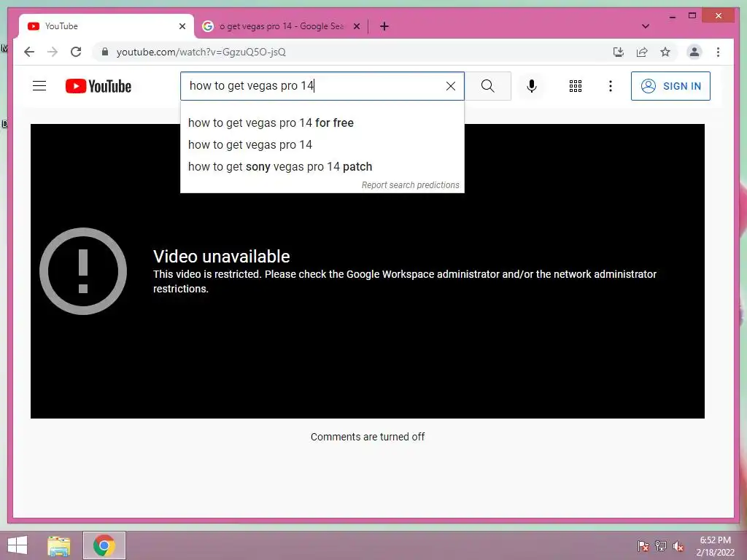Viewport: 747px width, 560px height.
Task: Go forward in Chrome
Action: tap(53, 52)
